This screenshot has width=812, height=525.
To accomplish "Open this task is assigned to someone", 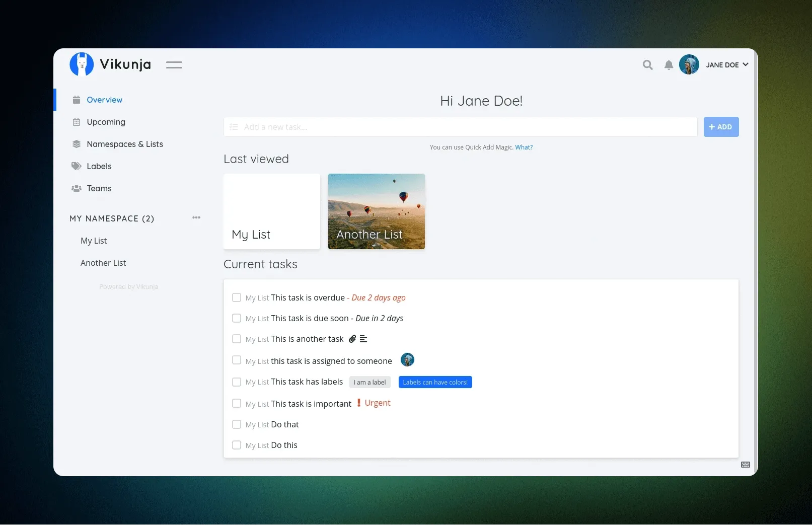I will pos(331,361).
